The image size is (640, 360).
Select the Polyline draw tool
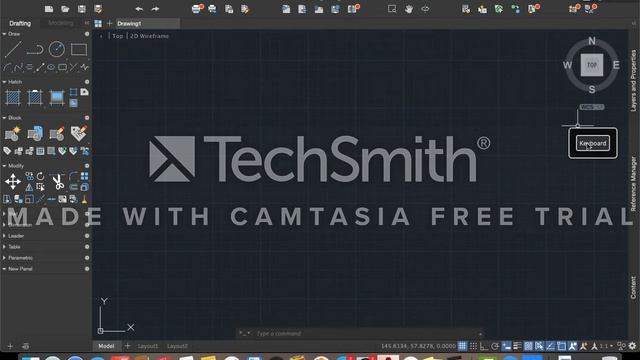(x=35, y=50)
